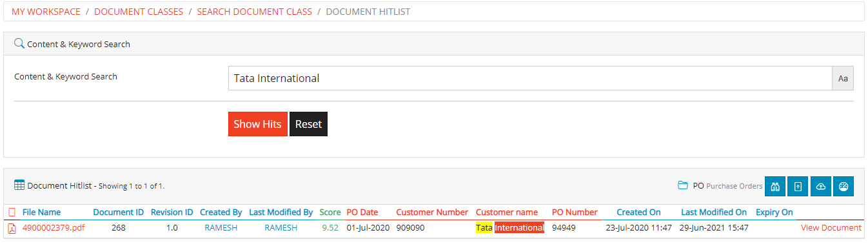Click the magnifier icon in Content & Keyword Search header
The width and height of the screenshot is (868, 248).
coord(19,44)
